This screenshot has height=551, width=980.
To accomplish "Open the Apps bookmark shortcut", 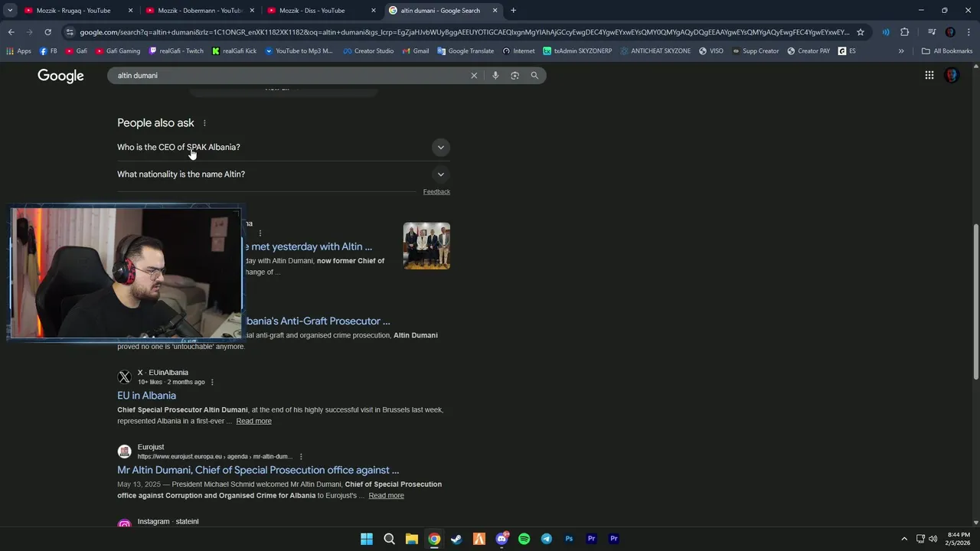I will click(x=18, y=51).
